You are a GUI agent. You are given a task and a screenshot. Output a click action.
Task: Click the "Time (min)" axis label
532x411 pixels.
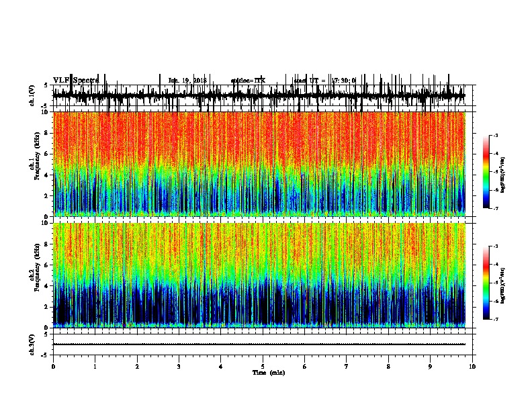click(269, 373)
